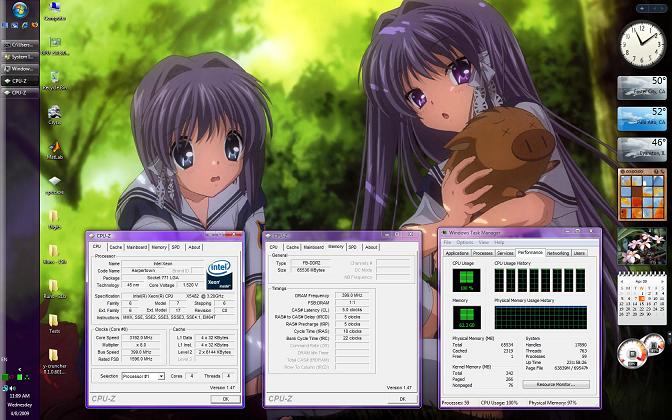Open the Options menu in Task Manager

coord(465,242)
